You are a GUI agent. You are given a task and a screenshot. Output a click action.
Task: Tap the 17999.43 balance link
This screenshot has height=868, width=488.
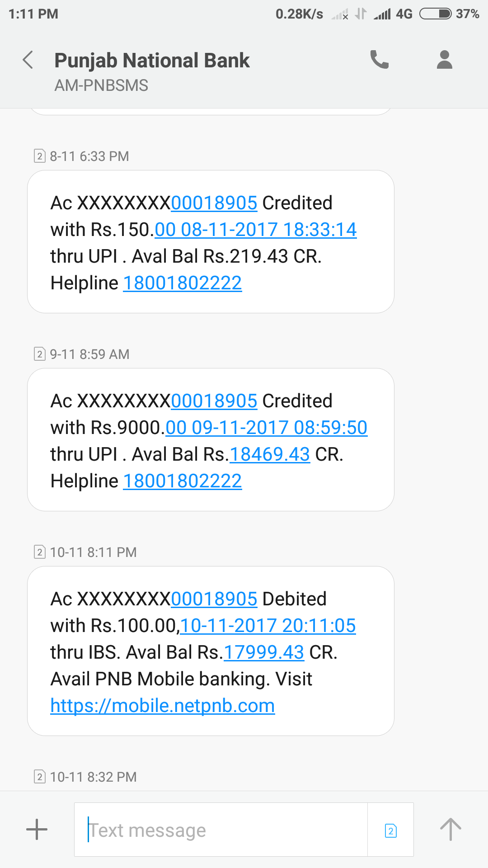pos(264,652)
